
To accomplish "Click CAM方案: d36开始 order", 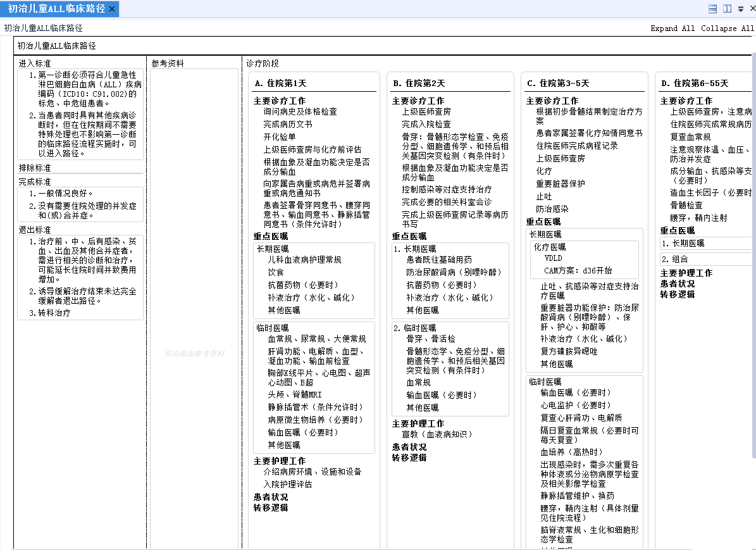I will [578, 271].
